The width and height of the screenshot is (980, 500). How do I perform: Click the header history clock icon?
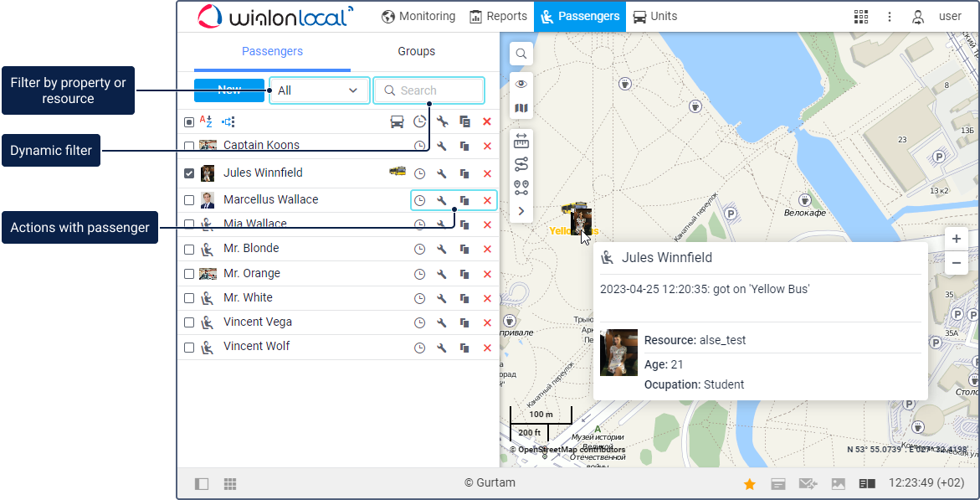click(x=420, y=122)
